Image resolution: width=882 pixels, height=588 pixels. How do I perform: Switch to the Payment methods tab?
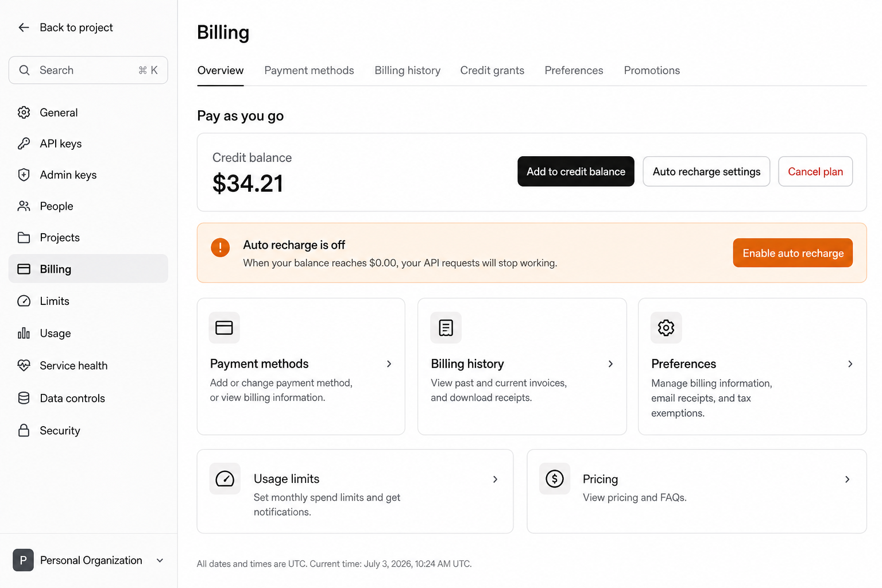[x=309, y=71]
